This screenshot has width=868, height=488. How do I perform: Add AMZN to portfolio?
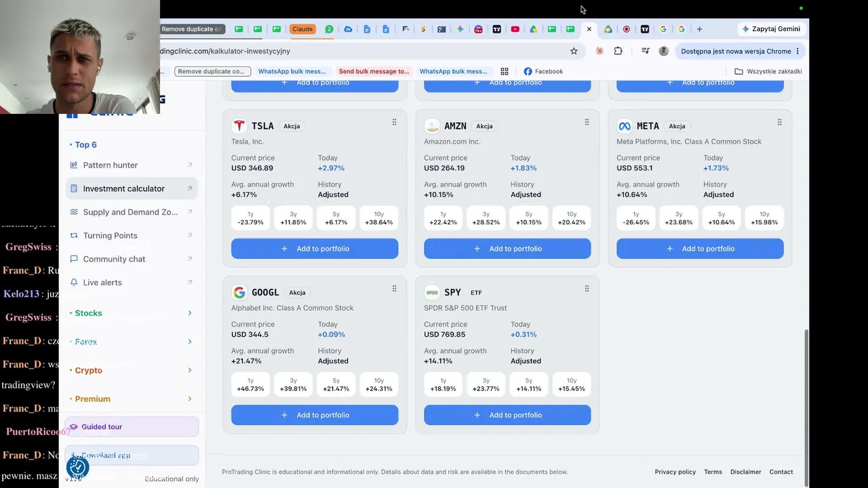[507, 249]
